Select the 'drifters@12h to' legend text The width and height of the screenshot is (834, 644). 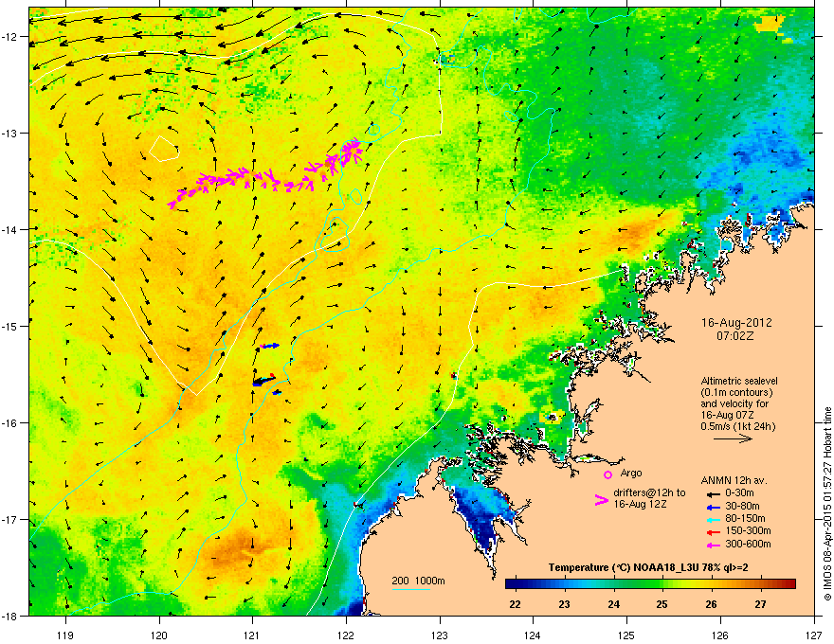[x=649, y=492]
